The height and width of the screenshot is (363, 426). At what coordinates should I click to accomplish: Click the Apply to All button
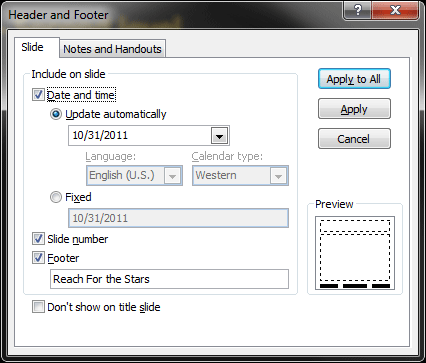click(354, 79)
